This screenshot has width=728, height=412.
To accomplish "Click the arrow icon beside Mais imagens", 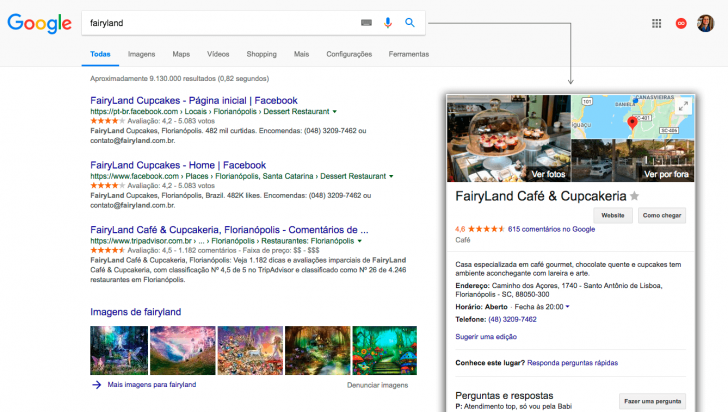I will (x=96, y=385).
